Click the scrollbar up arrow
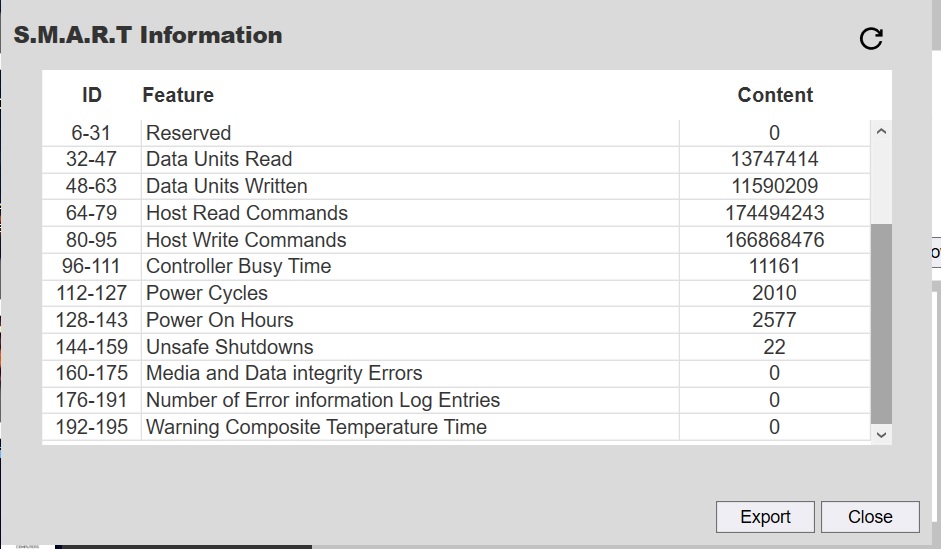 tap(881, 131)
